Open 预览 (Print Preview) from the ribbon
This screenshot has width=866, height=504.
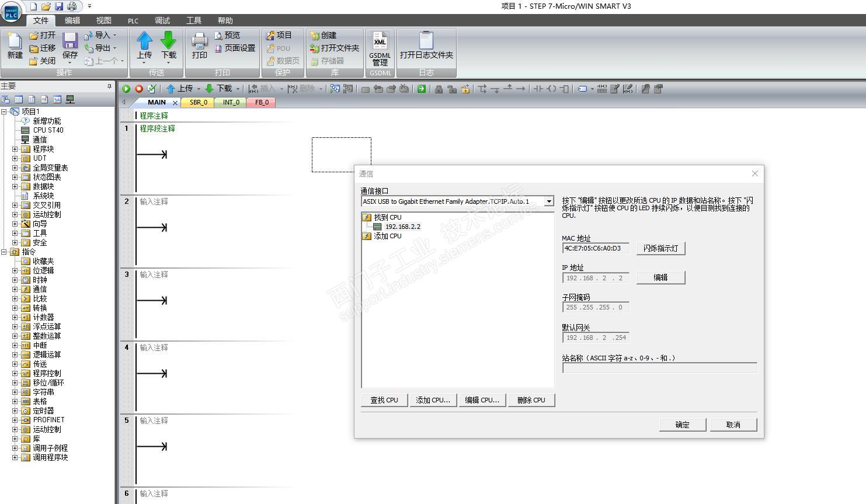227,35
